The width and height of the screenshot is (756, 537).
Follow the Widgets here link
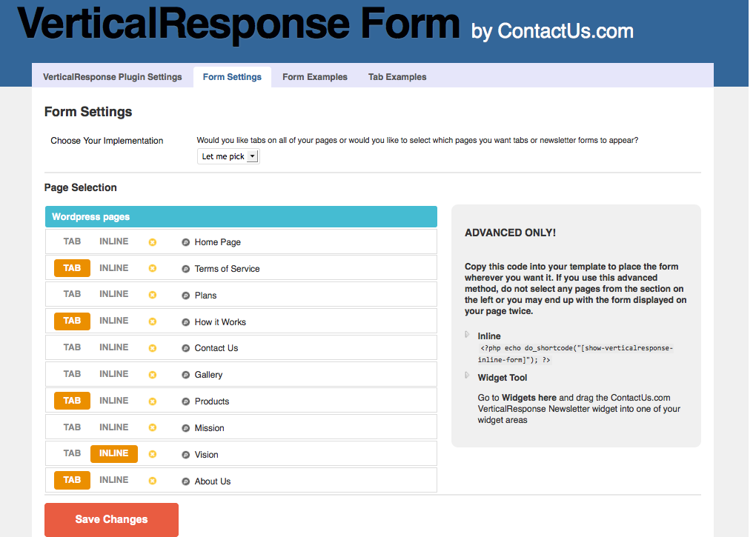click(529, 398)
